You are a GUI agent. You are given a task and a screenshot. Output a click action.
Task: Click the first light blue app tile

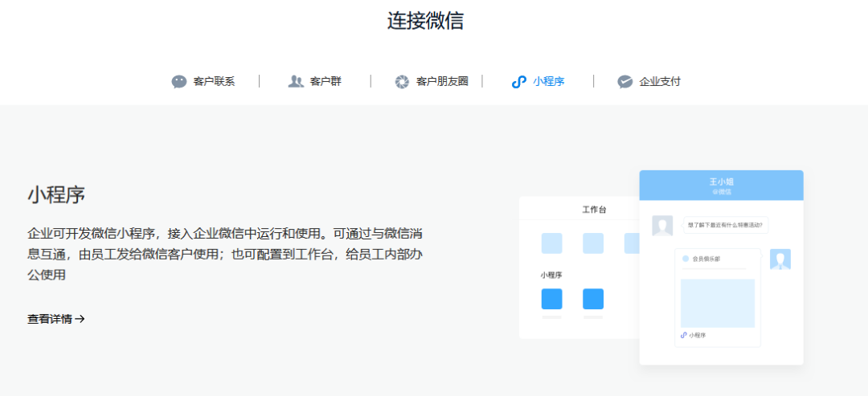(x=551, y=243)
